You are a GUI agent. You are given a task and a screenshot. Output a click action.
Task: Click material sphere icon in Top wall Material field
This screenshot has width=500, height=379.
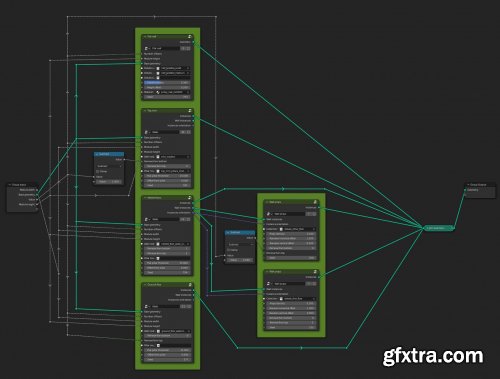pos(158,92)
